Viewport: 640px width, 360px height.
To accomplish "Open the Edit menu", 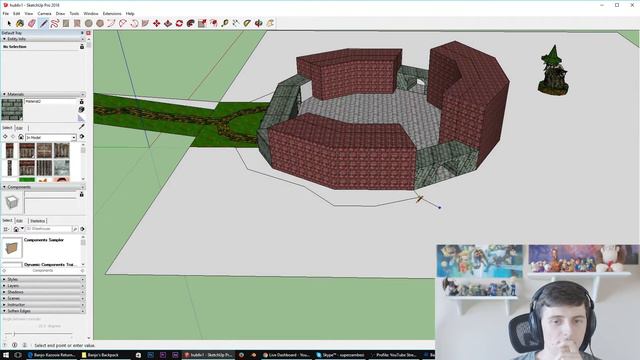I will coord(16,13).
